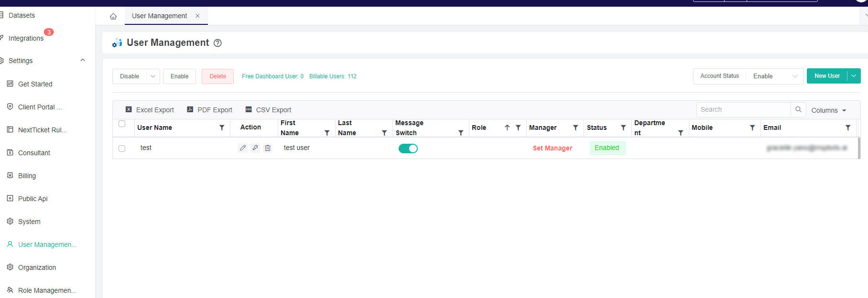Click the filter icon in User Name column
Image resolution: width=868 pixels, height=298 pixels.
[x=222, y=128]
